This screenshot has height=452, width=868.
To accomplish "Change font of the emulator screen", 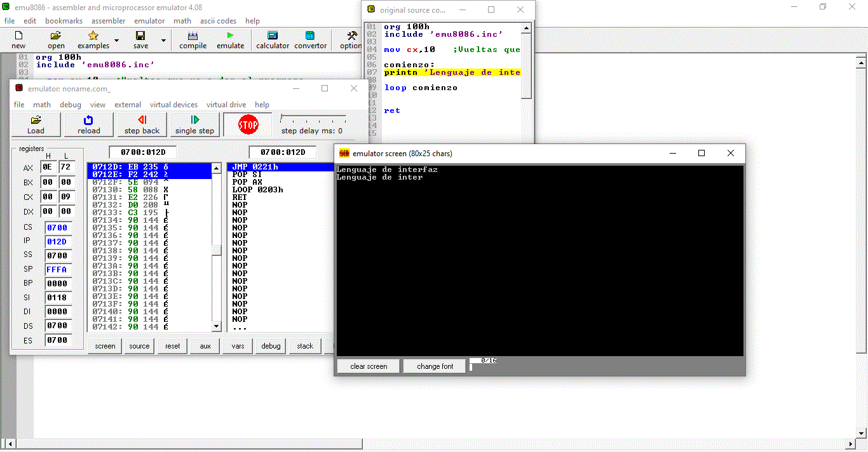I will (435, 366).
